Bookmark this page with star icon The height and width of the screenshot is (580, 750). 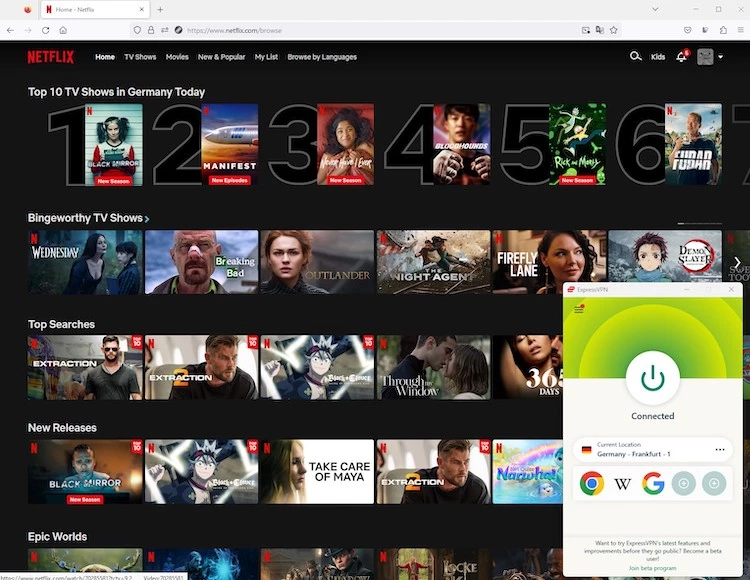coord(614,30)
